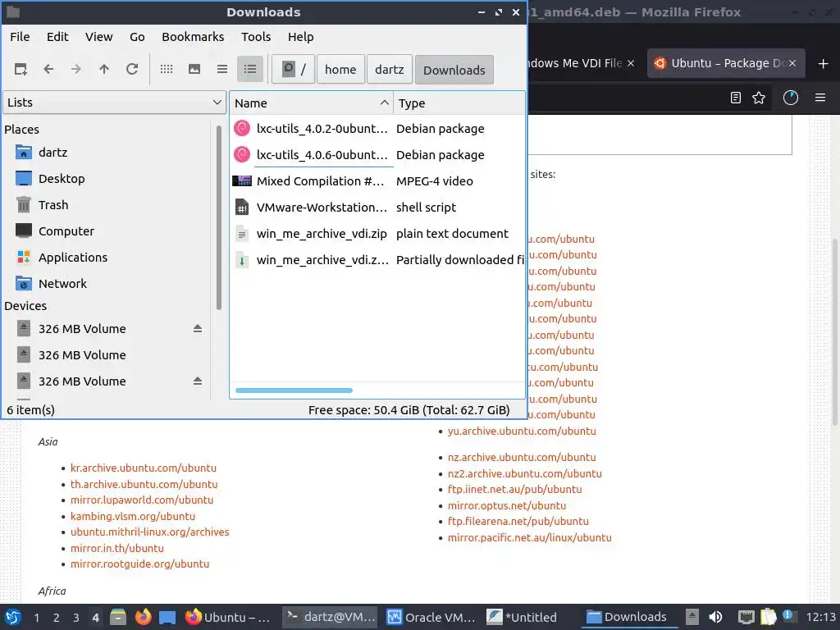Go forward to next folder
The height and width of the screenshot is (630, 840).
click(76, 69)
